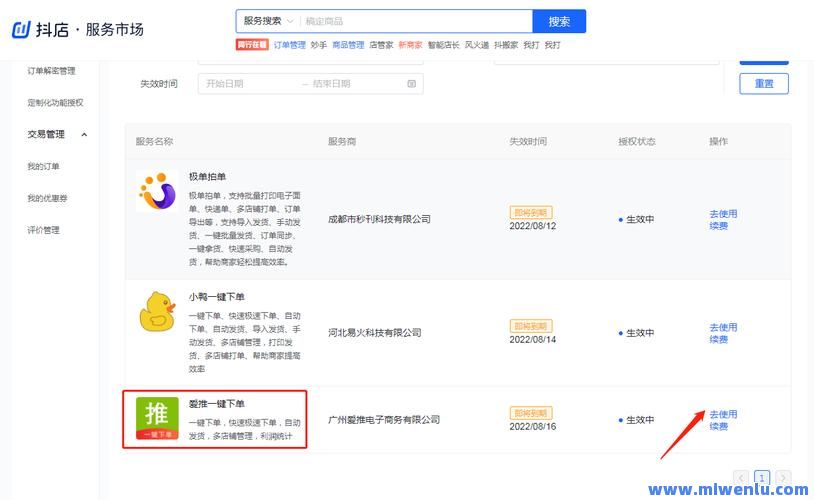Open the 妙手 hot keyword link

tap(318, 45)
